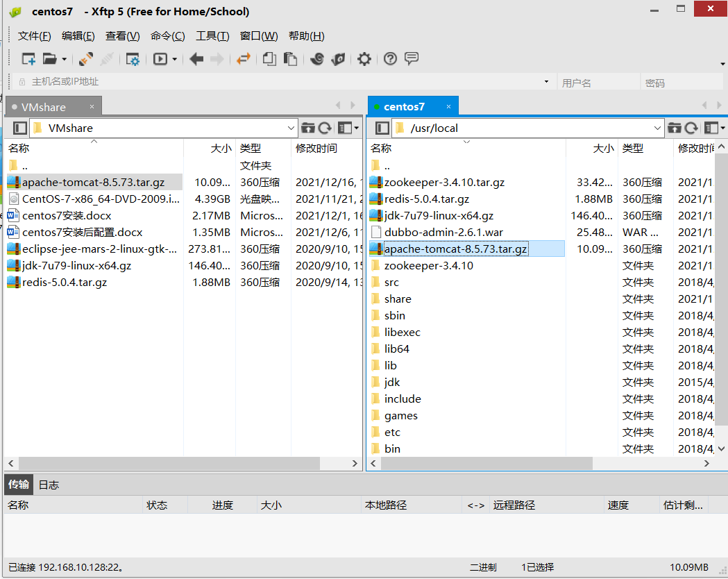This screenshot has height=579, width=728.
Task: Open the 帮助(H) menu
Action: (307, 35)
